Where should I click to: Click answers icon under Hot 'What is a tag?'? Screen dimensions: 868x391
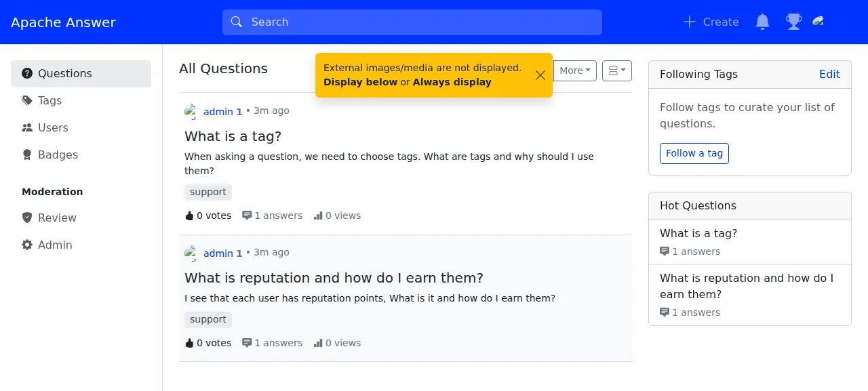click(665, 251)
